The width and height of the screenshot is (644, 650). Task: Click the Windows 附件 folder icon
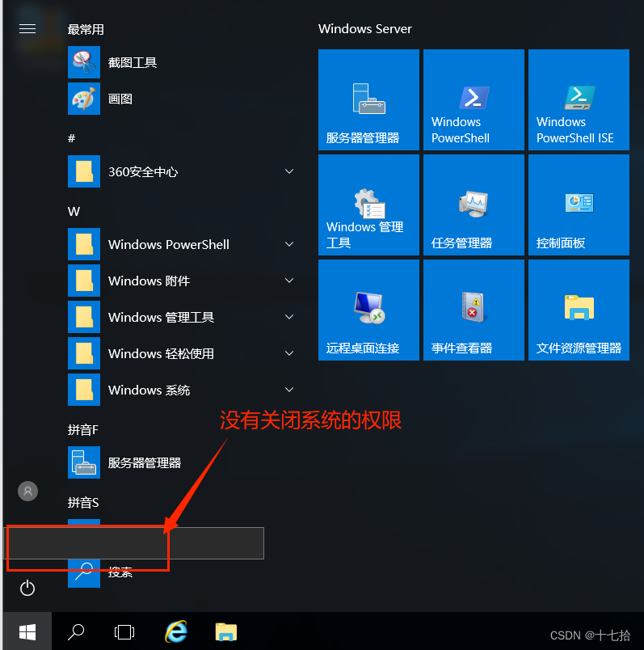[84, 281]
